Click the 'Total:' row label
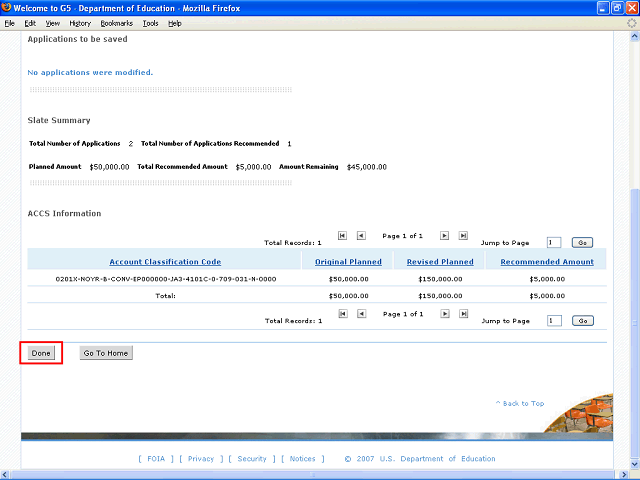Viewport: 640px width, 480px height. point(165,296)
